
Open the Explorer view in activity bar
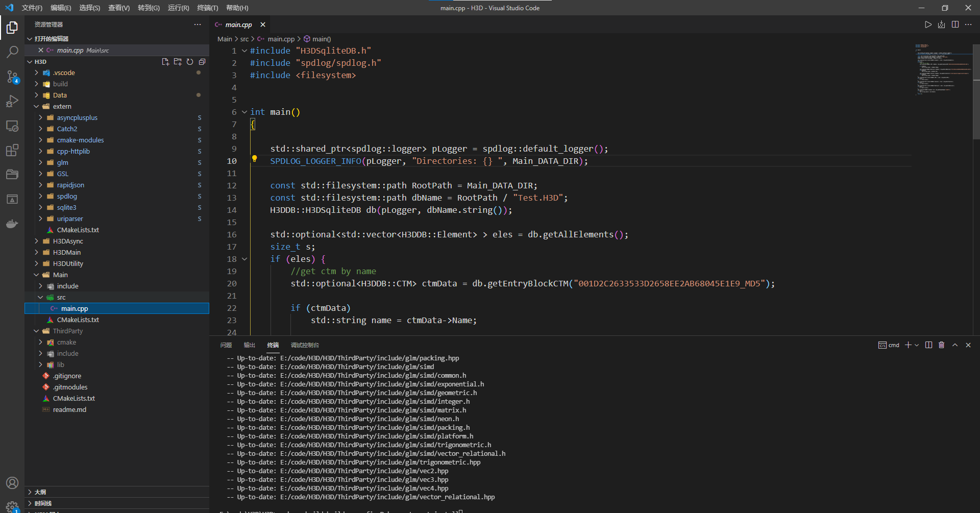click(x=12, y=27)
